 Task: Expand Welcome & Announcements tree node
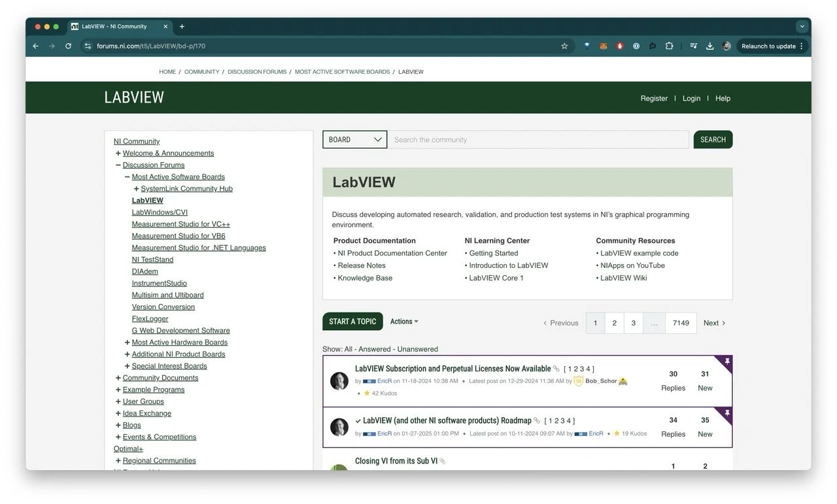(x=118, y=153)
